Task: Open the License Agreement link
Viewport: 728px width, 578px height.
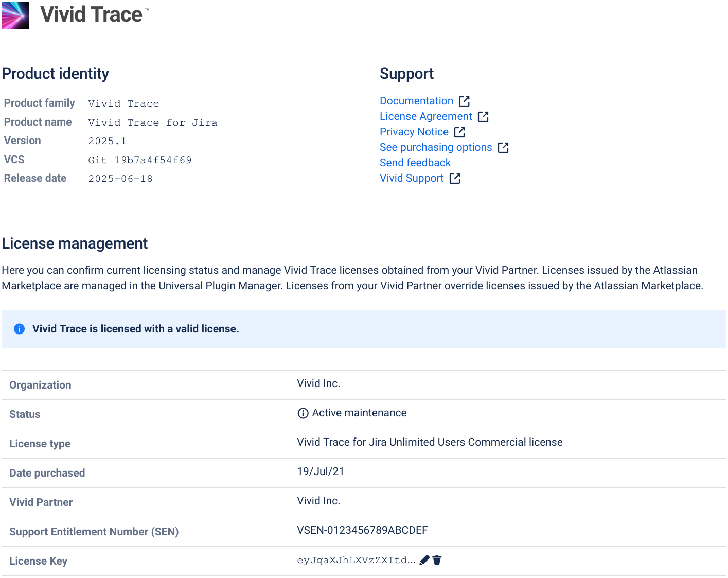Action: coord(425,116)
